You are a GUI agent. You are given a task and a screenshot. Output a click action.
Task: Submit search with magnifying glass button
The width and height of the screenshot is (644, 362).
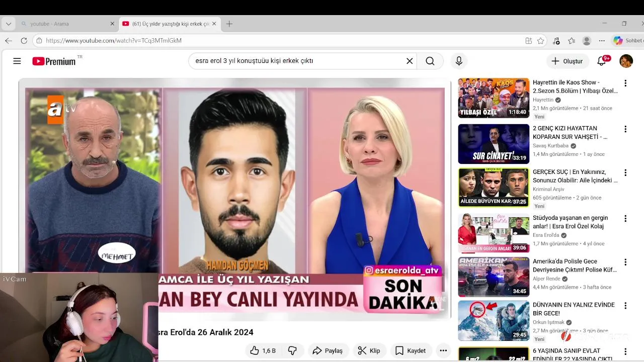coord(430,61)
